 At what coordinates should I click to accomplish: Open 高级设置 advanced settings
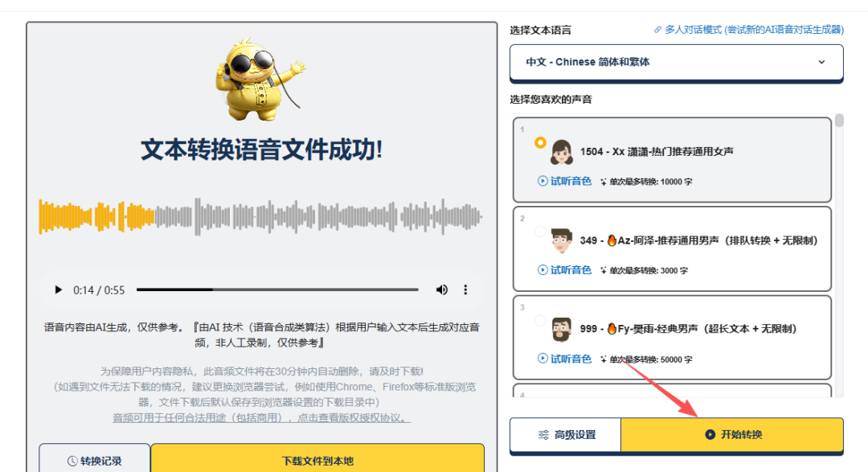click(566, 435)
